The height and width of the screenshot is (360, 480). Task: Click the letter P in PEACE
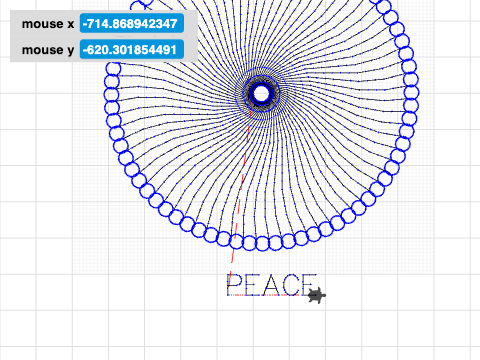point(235,285)
